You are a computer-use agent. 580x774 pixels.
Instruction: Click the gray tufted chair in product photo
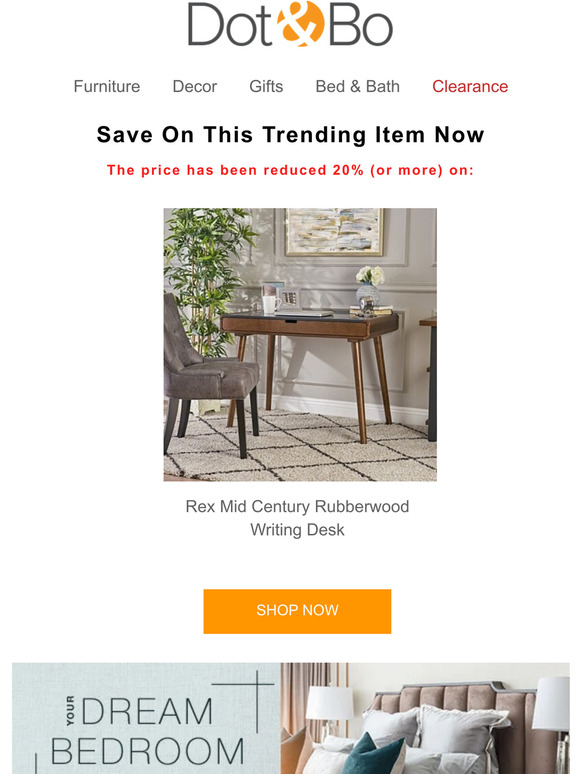pos(211,375)
